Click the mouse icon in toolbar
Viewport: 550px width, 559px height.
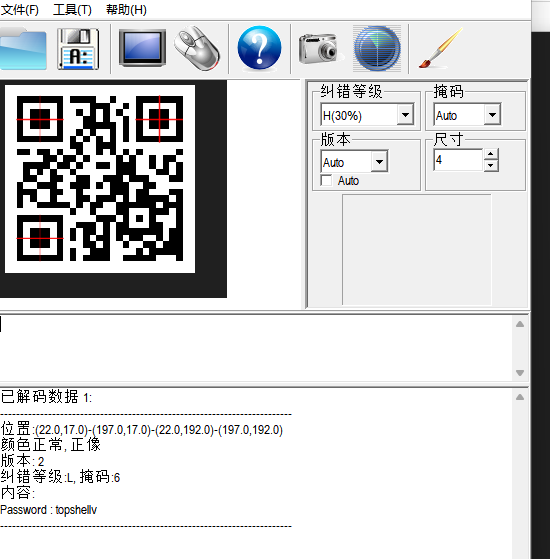pos(197,48)
